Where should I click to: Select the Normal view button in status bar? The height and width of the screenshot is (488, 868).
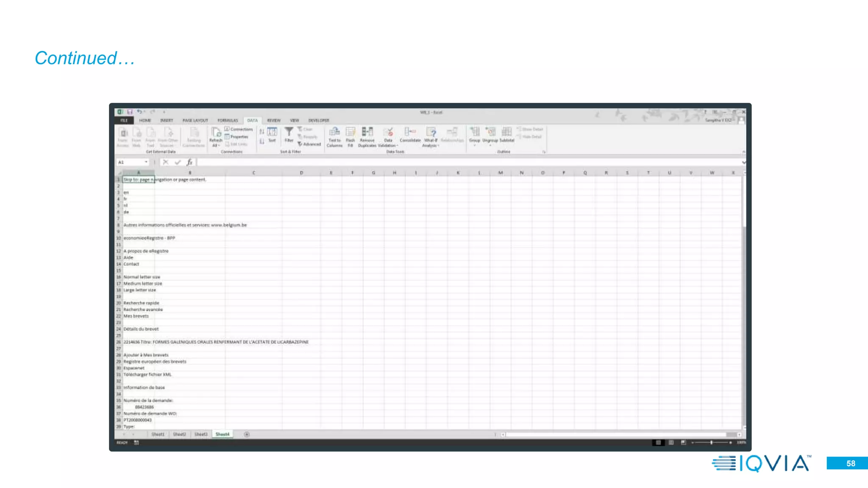point(658,442)
